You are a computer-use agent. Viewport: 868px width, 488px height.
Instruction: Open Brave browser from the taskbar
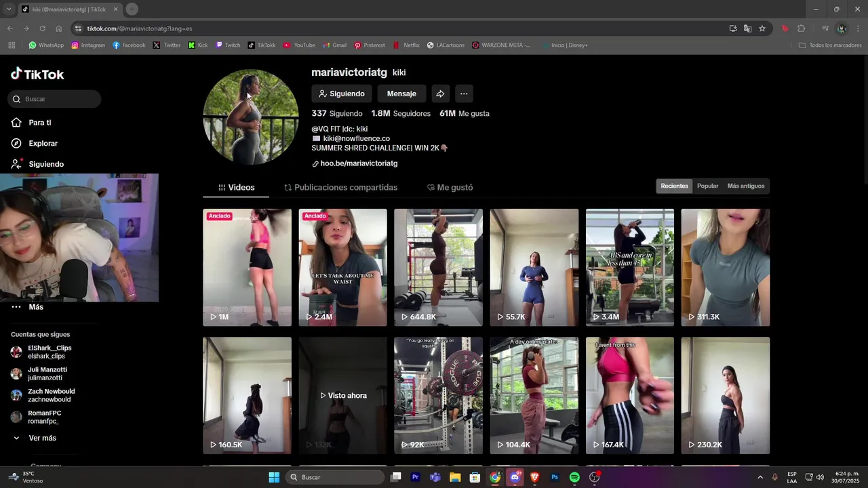[x=534, y=477]
